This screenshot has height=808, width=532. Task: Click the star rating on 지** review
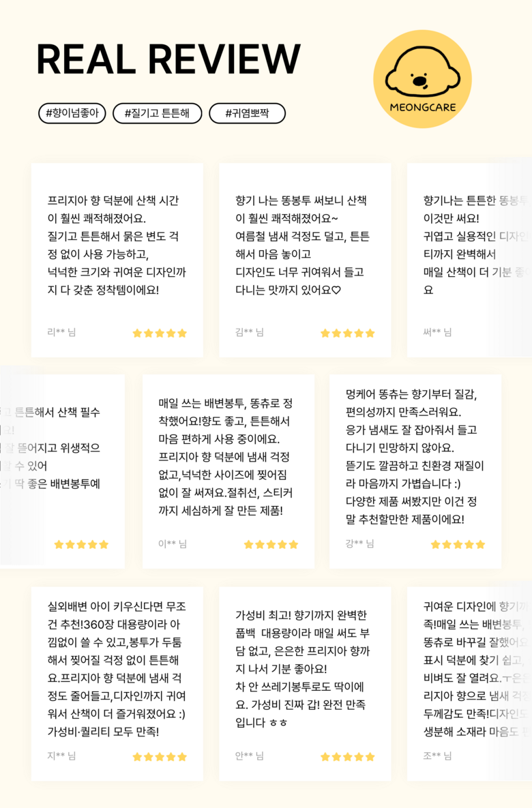click(x=160, y=757)
